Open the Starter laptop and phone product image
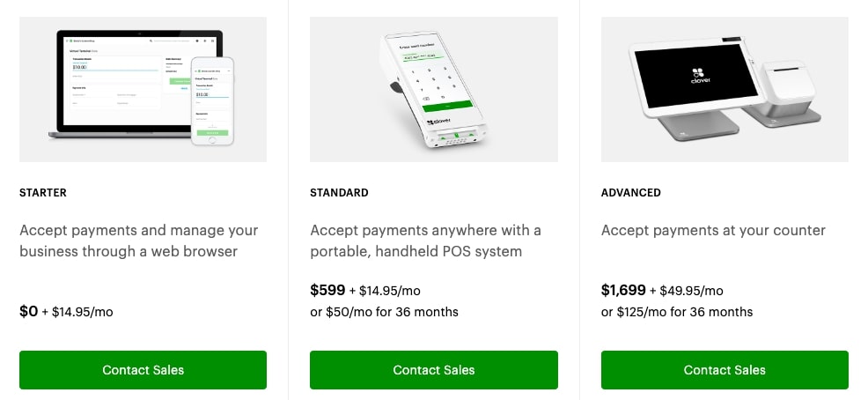The image size is (868, 400). [x=143, y=89]
